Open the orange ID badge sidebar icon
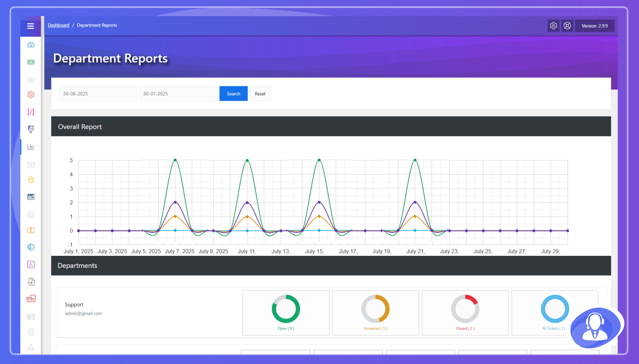 coord(31,230)
